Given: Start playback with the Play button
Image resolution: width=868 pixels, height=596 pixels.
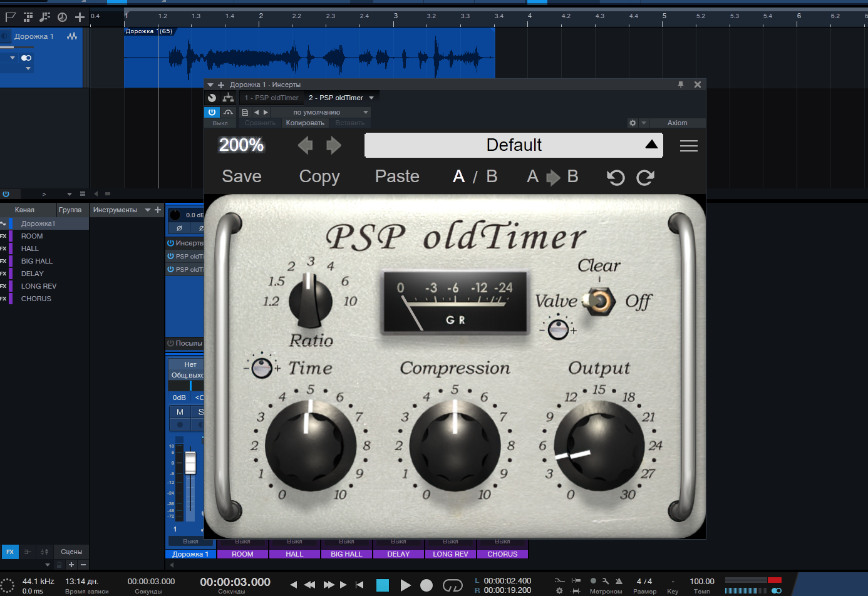Looking at the screenshot, I should (x=405, y=585).
